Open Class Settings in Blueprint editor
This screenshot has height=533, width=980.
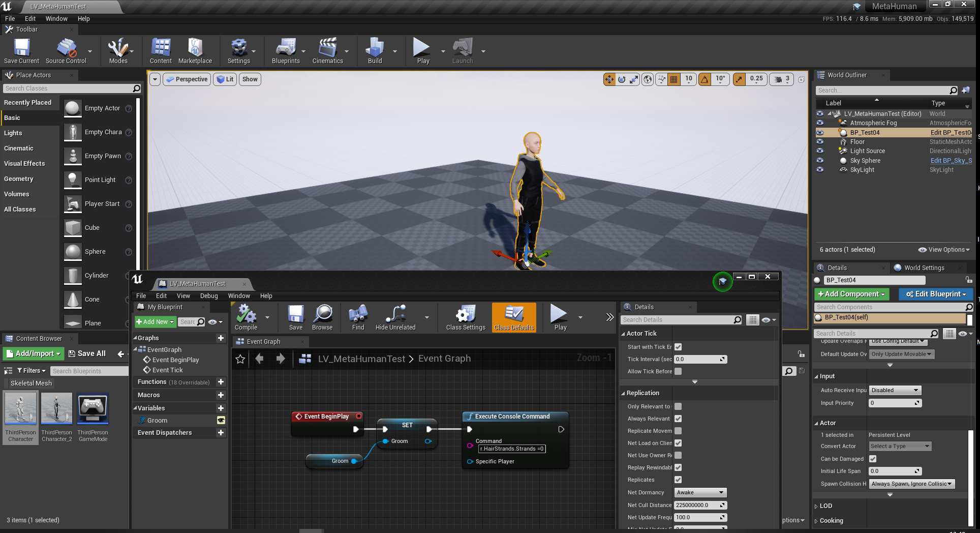(x=466, y=317)
